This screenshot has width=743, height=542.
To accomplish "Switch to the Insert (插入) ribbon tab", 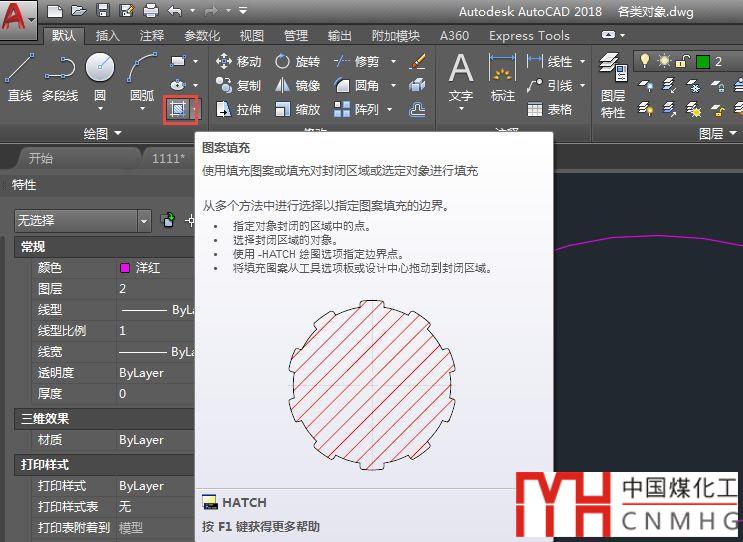I will 107,35.
